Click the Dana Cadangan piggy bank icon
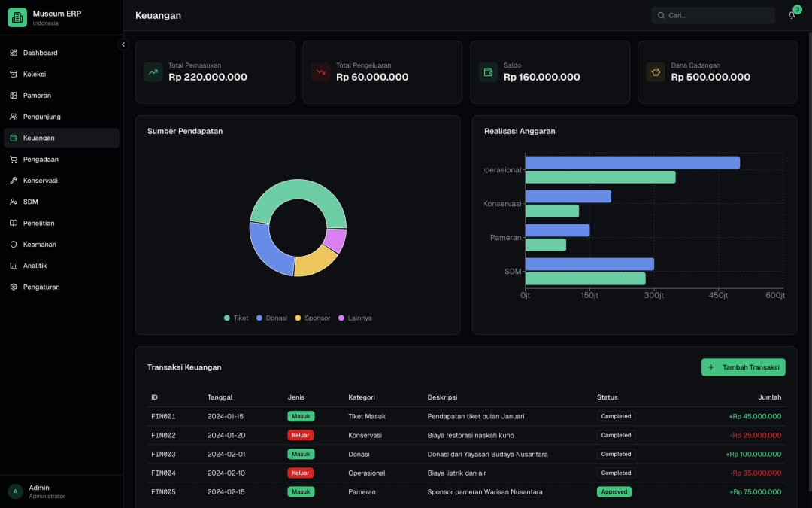Viewport: 812px width, 508px height. tap(656, 72)
